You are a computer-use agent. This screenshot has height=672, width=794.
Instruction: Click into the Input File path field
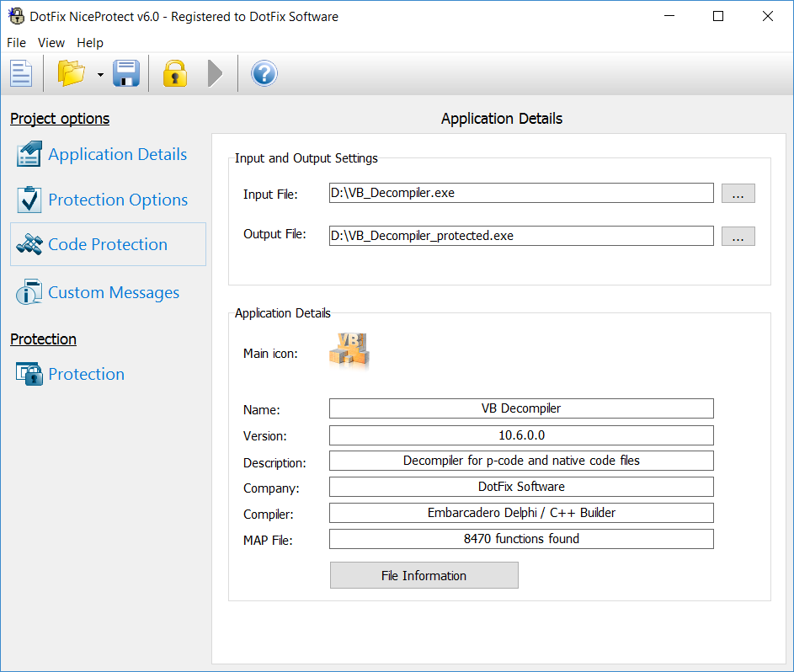pos(520,194)
